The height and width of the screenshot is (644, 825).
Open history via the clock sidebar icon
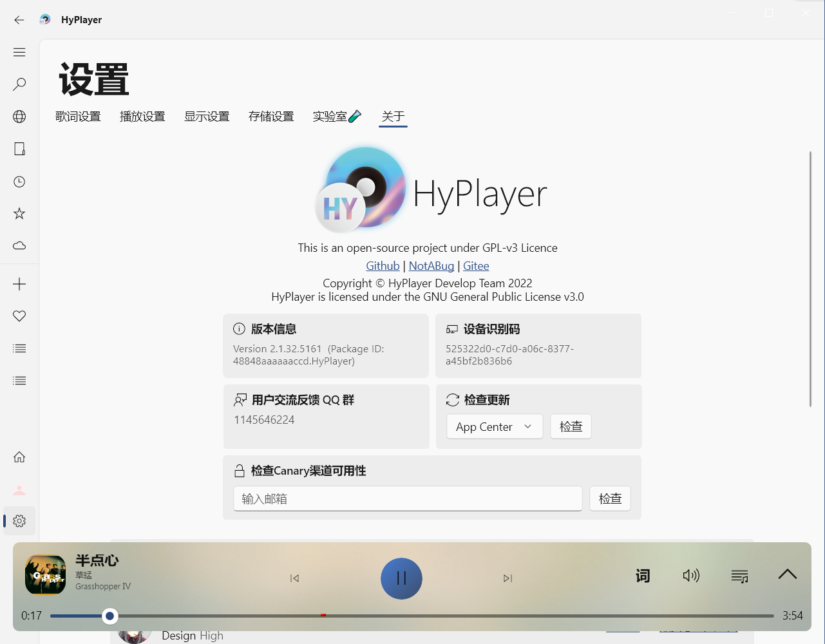click(19, 182)
